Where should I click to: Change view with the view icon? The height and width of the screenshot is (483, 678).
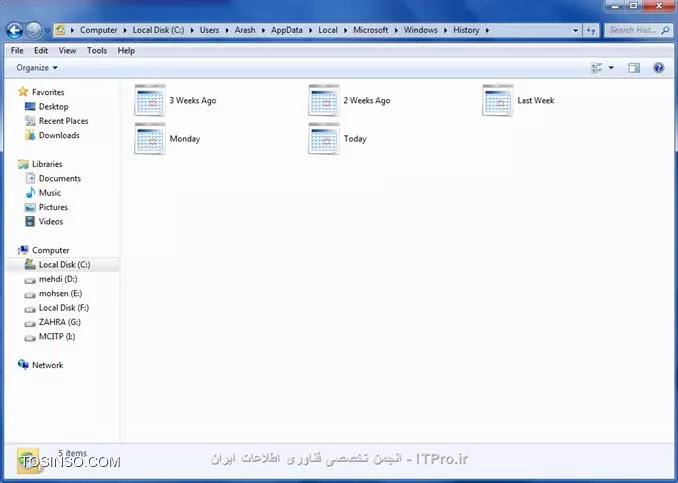point(597,68)
